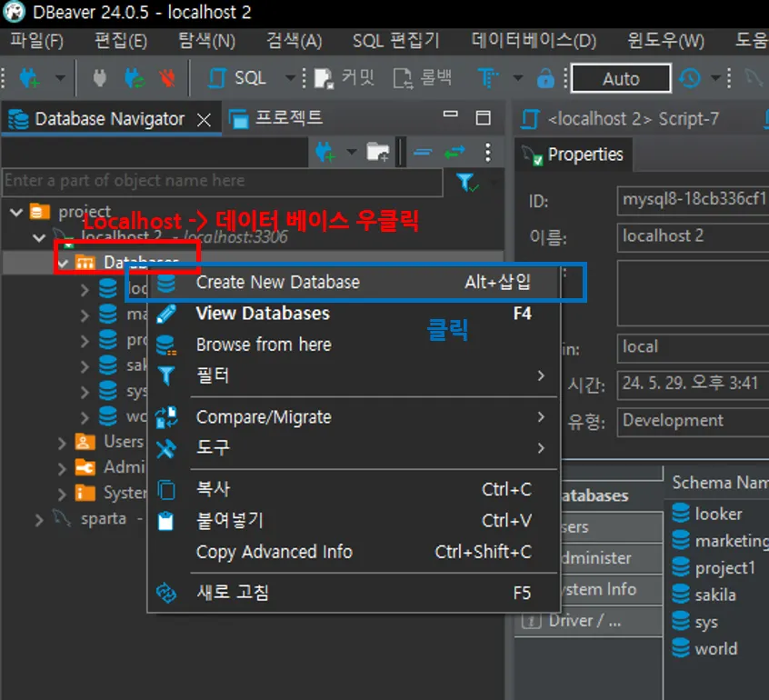Click the red Disconnect icon

(167, 77)
